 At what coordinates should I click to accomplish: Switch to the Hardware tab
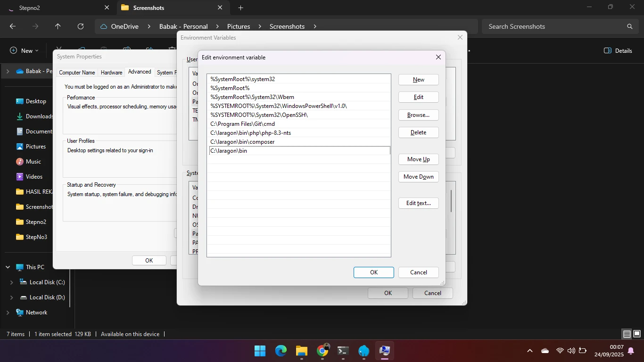coord(111,73)
